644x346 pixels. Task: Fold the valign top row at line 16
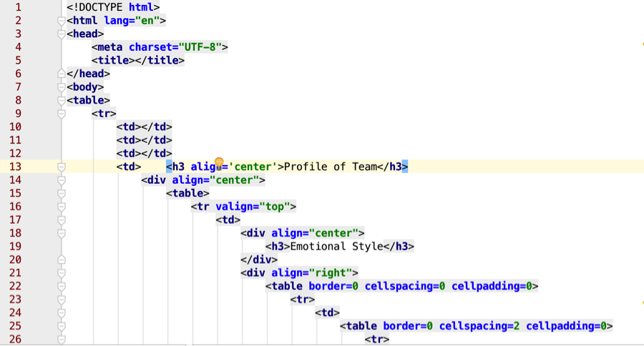coord(62,207)
